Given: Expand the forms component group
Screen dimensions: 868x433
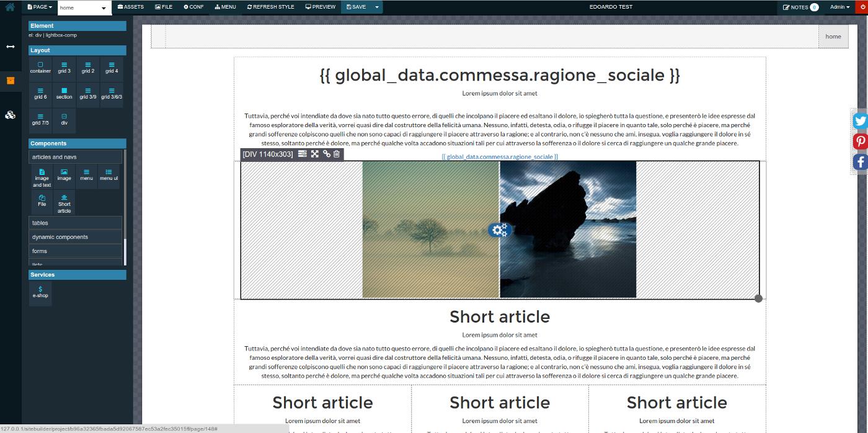Looking at the screenshot, I should 76,251.
